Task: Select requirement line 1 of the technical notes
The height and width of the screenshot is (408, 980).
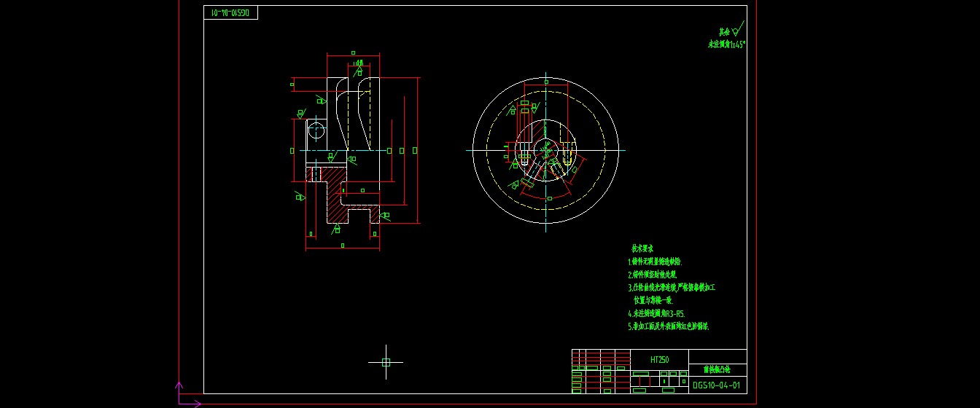Action: click(654, 261)
